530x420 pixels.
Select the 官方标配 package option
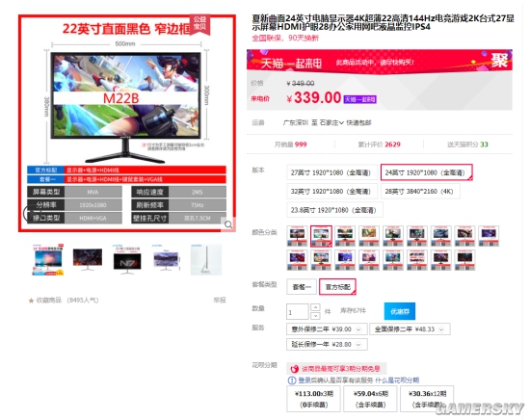337,287
